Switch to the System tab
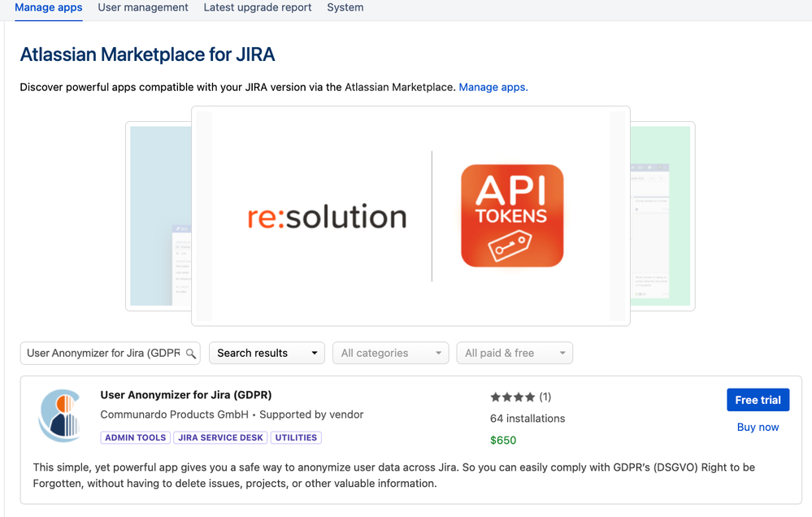 [x=345, y=7]
